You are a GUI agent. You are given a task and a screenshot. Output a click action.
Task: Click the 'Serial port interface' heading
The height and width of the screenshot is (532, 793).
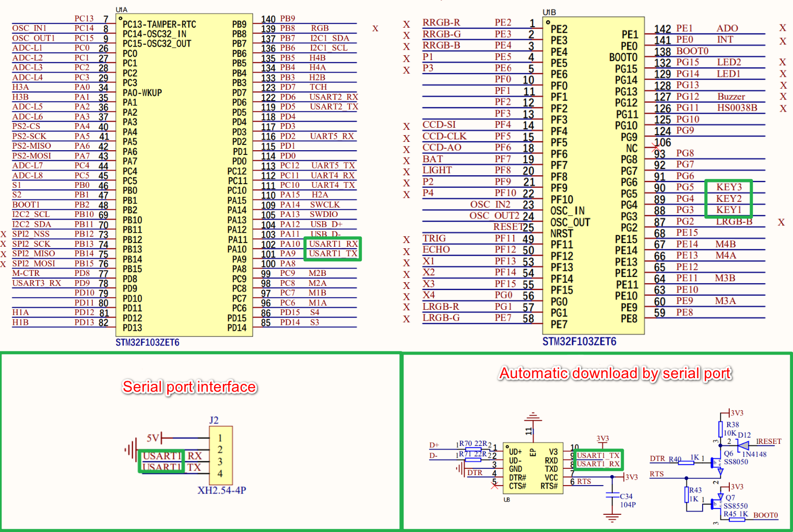point(190,387)
